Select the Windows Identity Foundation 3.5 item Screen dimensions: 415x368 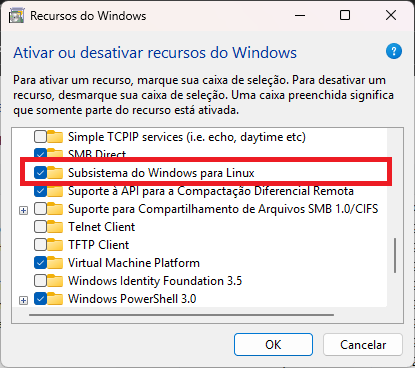pos(155,281)
